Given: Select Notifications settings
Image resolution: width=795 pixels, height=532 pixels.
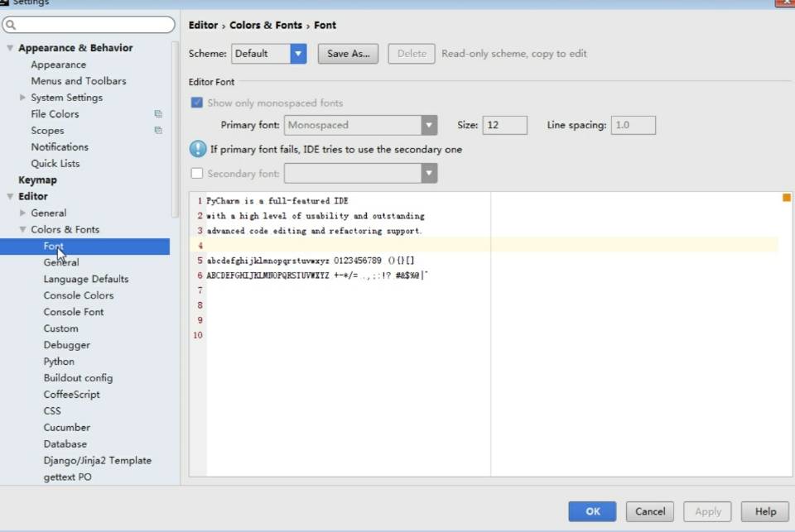Looking at the screenshot, I should coord(60,147).
